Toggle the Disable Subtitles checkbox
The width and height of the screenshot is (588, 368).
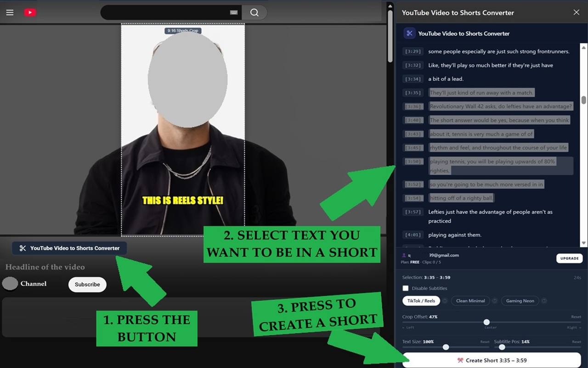coord(405,288)
